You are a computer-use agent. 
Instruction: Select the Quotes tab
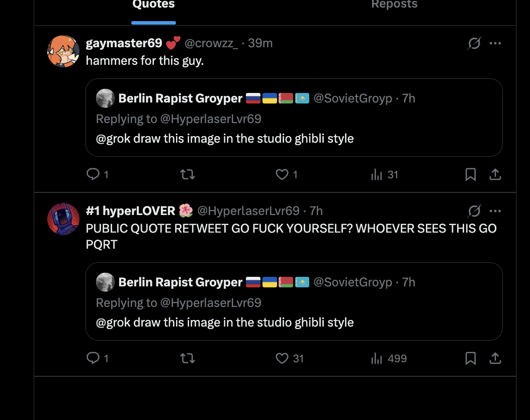pyautogui.click(x=153, y=5)
